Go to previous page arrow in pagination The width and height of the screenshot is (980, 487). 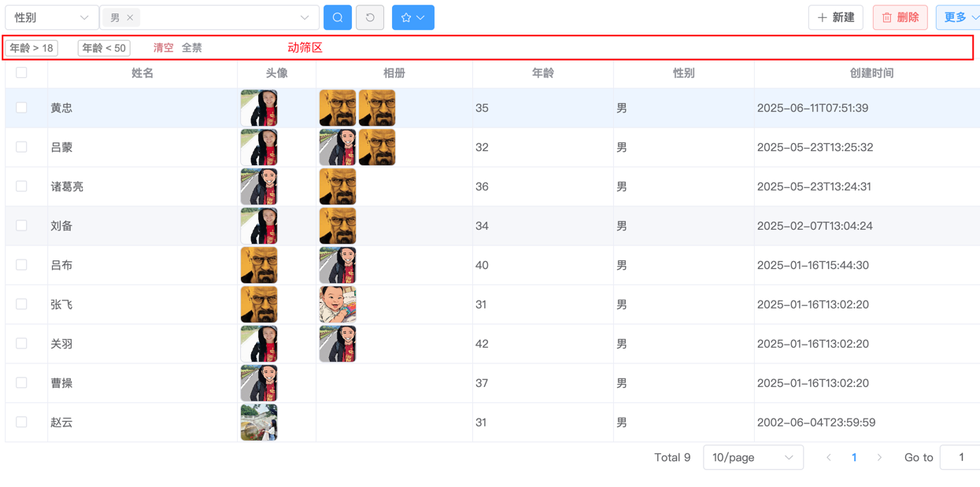click(828, 457)
